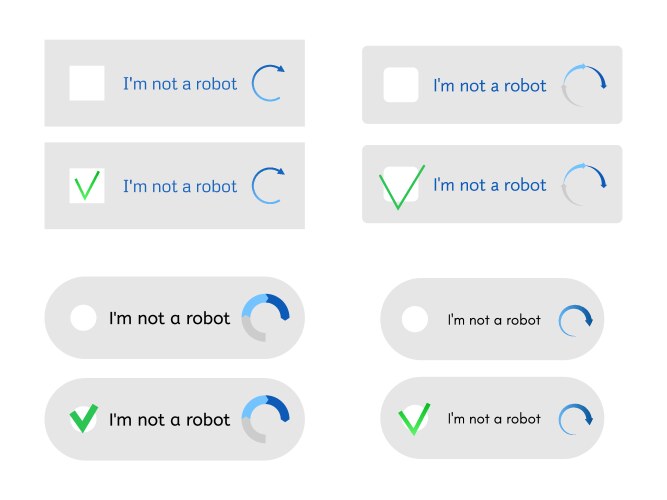Select the empty circle in the small pill widget

414,320
